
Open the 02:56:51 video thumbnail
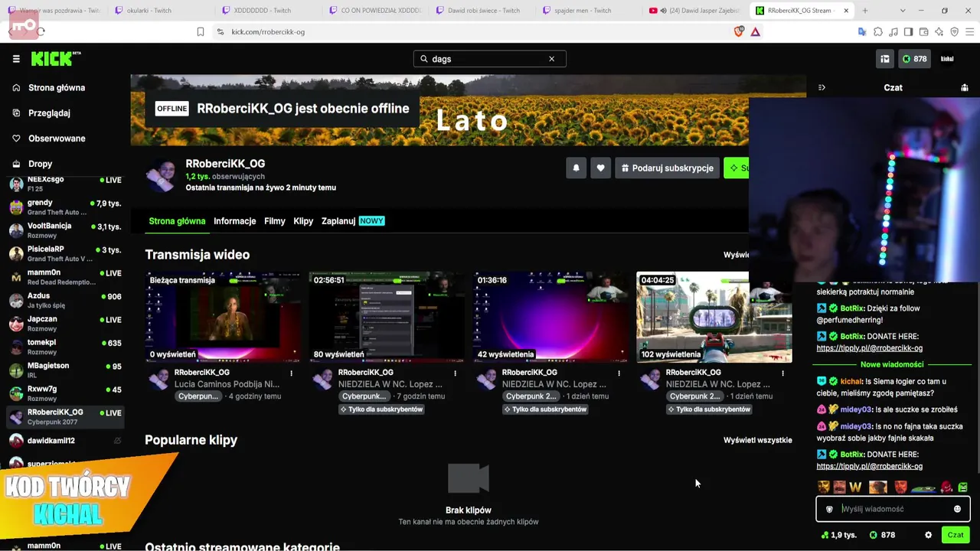(387, 317)
